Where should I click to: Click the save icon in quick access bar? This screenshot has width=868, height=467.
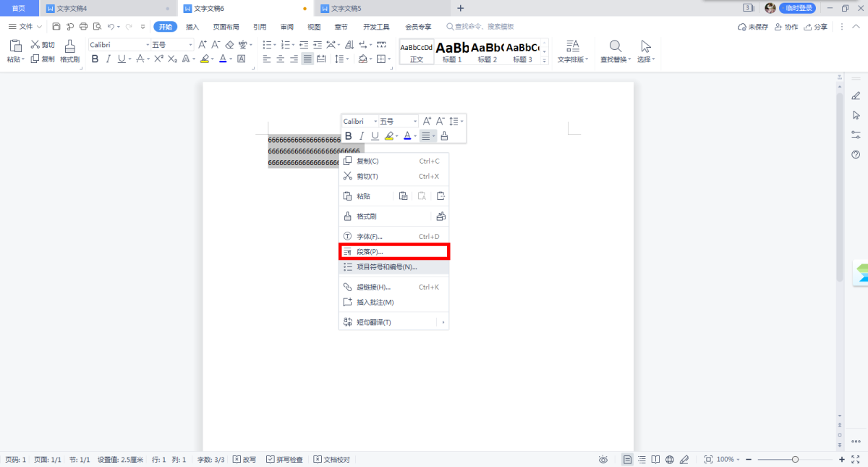click(56, 27)
